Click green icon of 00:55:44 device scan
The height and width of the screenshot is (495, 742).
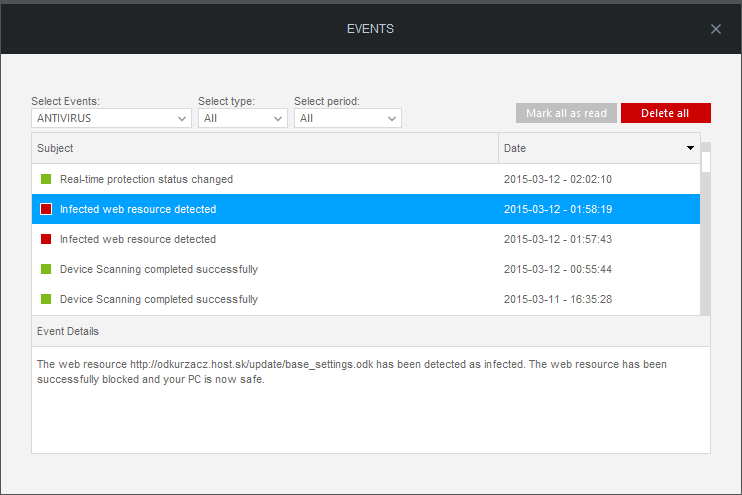46,269
